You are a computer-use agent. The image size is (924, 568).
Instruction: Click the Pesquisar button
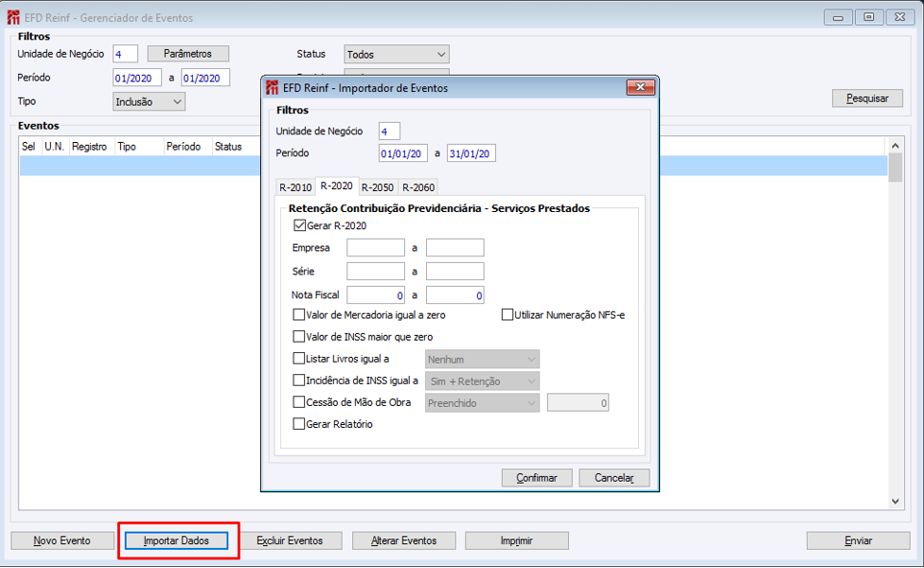tap(866, 99)
